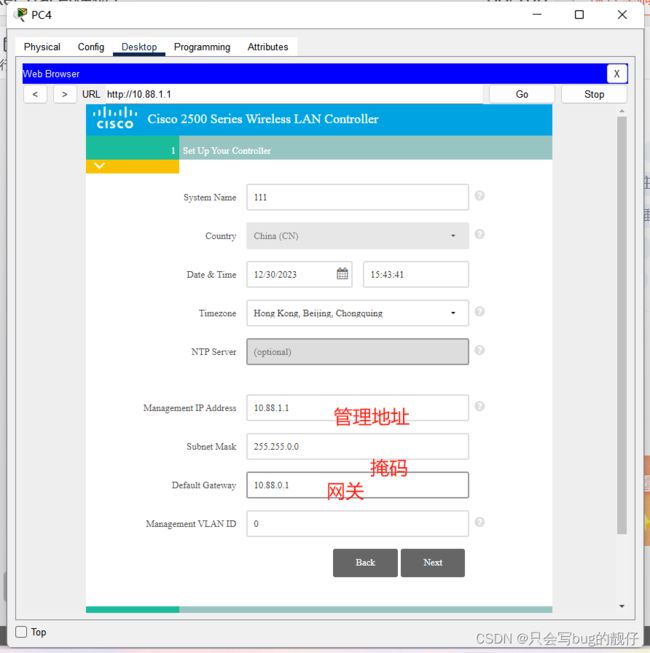Image resolution: width=650 pixels, height=653 pixels.
Task: Go back with browser back arrow
Action: click(35, 95)
